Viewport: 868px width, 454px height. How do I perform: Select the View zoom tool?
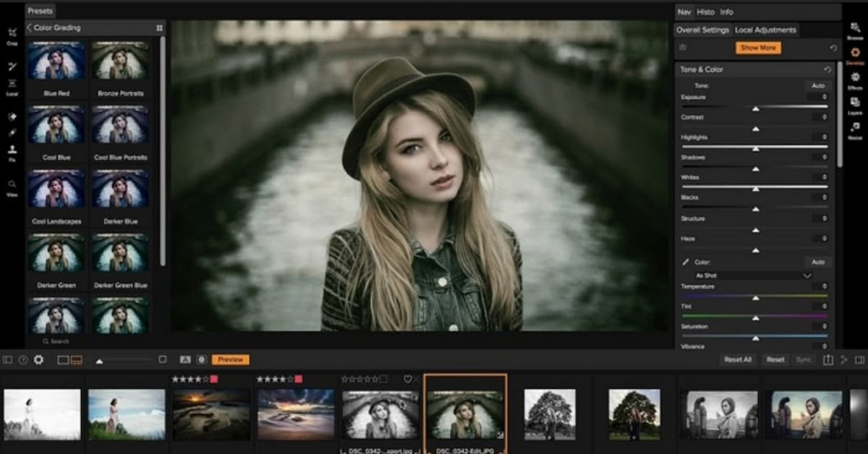point(12,187)
